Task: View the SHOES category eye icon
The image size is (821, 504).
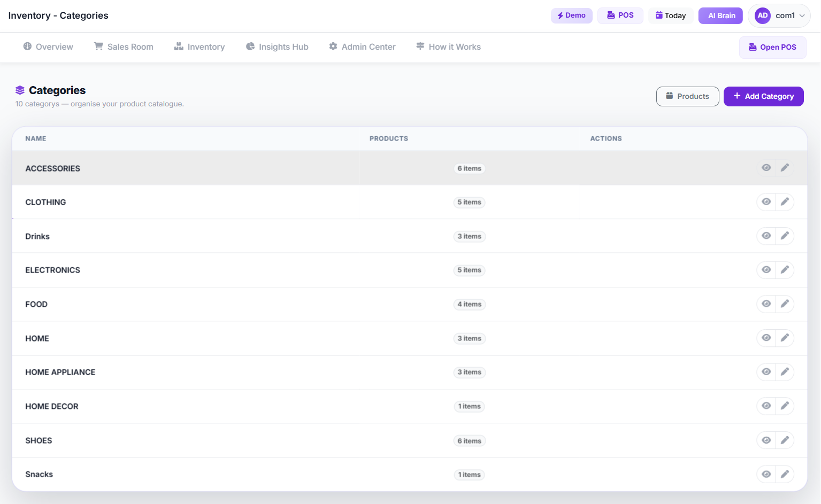Action: [766, 440]
